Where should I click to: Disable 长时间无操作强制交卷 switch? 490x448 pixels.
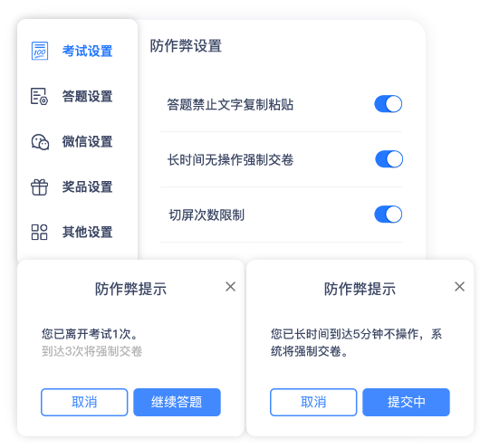point(389,159)
